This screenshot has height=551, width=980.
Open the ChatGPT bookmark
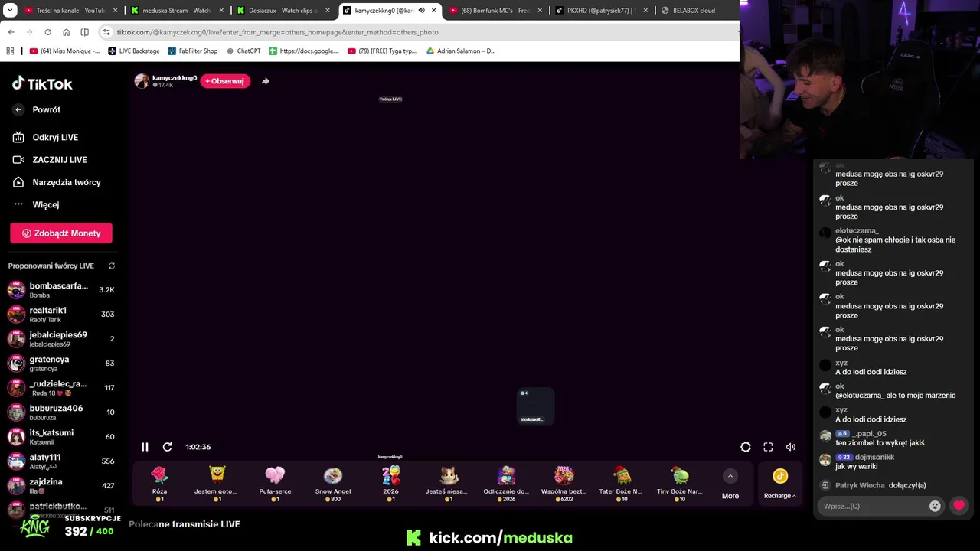[243, 51]
